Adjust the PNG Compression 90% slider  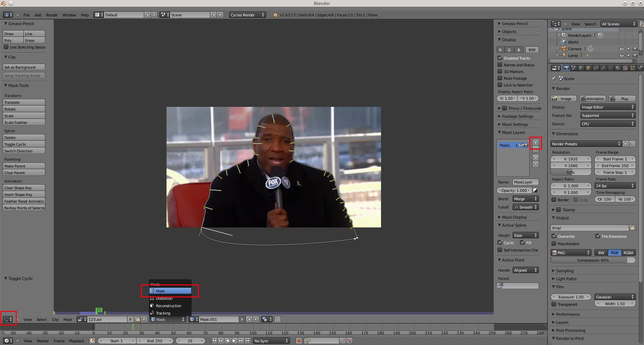pos(593,260)
